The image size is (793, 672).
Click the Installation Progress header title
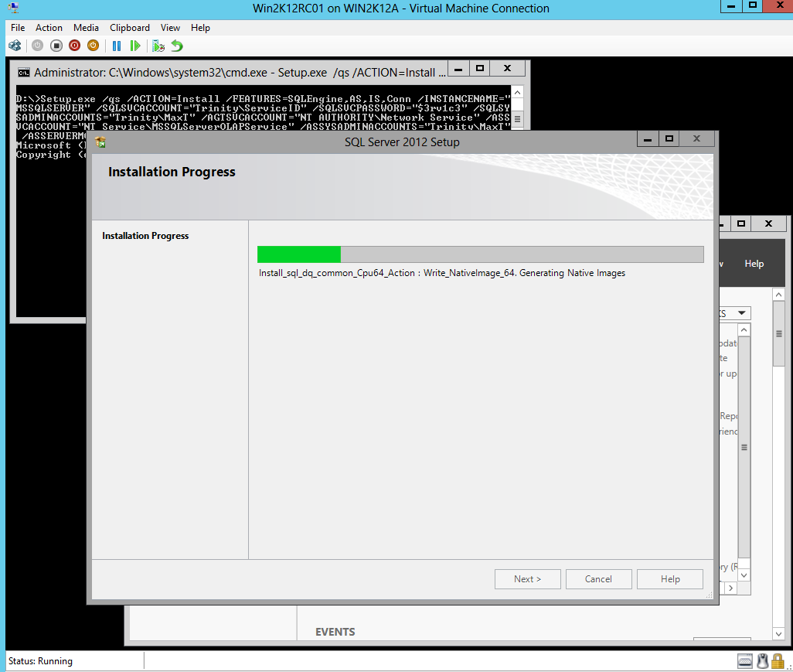172,172
